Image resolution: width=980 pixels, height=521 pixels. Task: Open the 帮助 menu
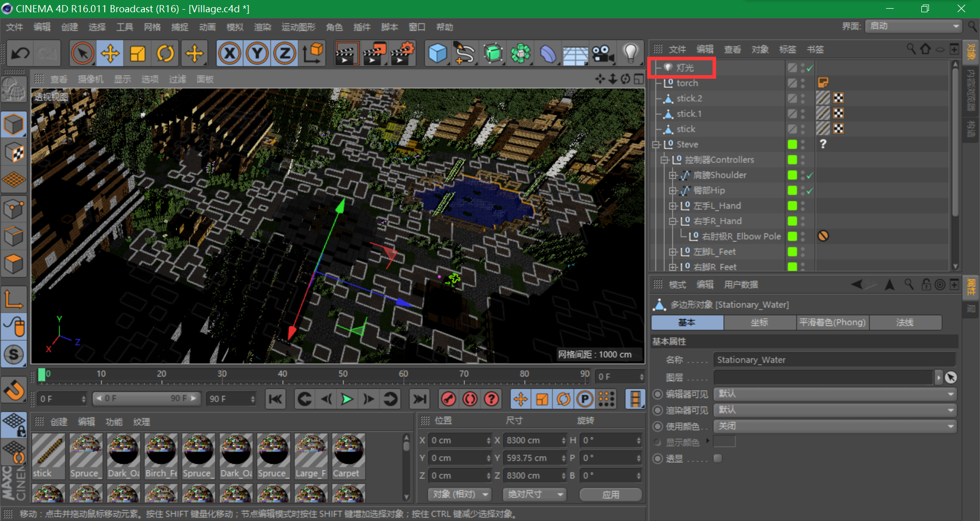pyautogui.click(x=445, y=27)
